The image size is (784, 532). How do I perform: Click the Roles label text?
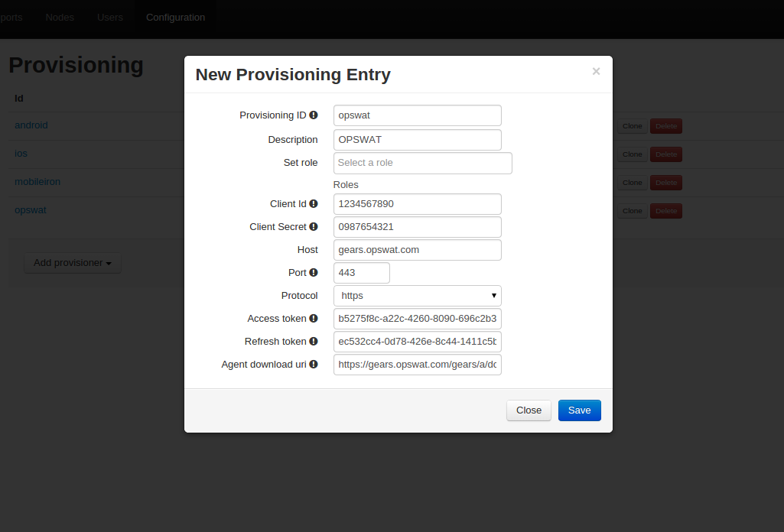[346, 185]
